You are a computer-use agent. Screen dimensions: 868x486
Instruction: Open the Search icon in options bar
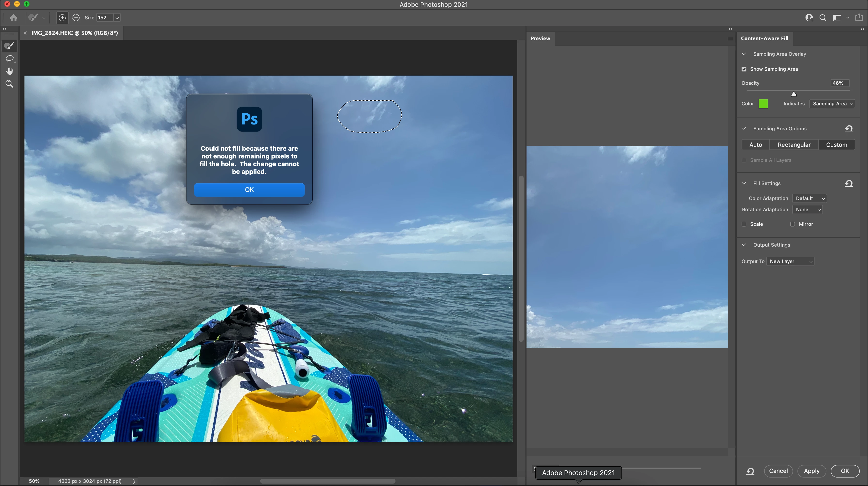point(822,17)
